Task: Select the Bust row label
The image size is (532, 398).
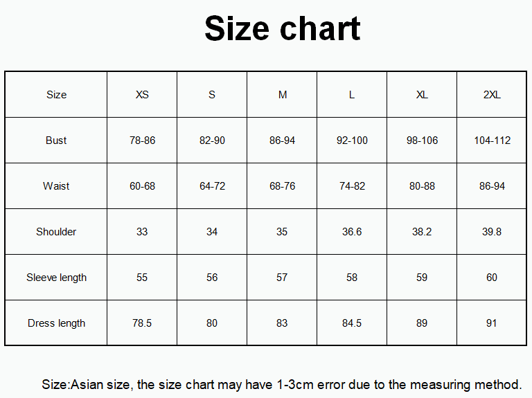Action: point(56,141)
